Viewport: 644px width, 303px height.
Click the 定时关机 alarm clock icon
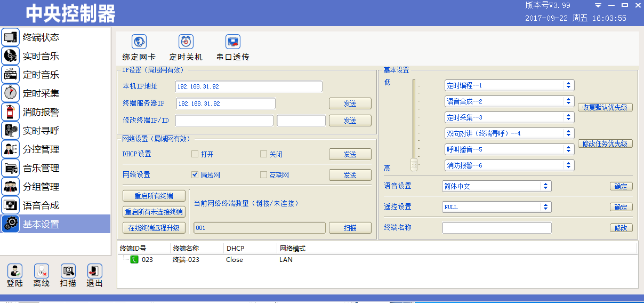[186, 42]
